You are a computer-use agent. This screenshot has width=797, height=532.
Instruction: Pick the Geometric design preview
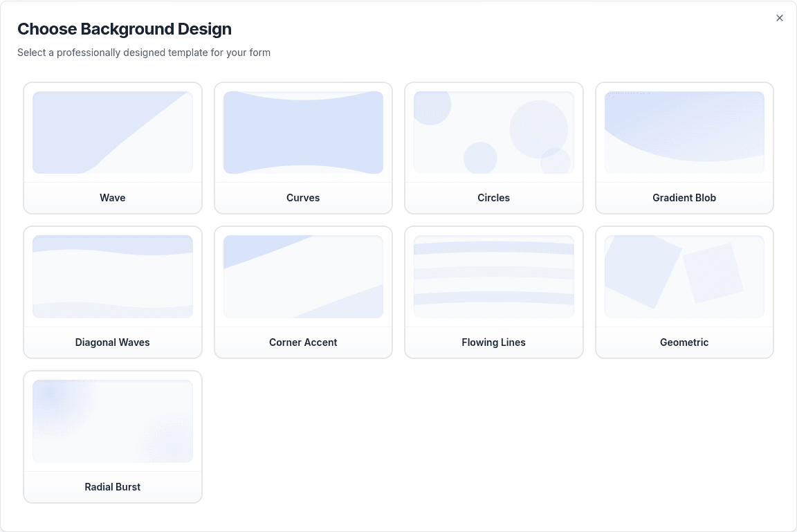(684, 276)
